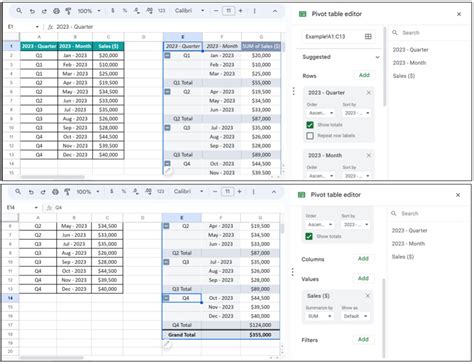Toggle Show totals in lower editor panel
The height and width of the screenshot is (364, 474).
click(309, 236)
